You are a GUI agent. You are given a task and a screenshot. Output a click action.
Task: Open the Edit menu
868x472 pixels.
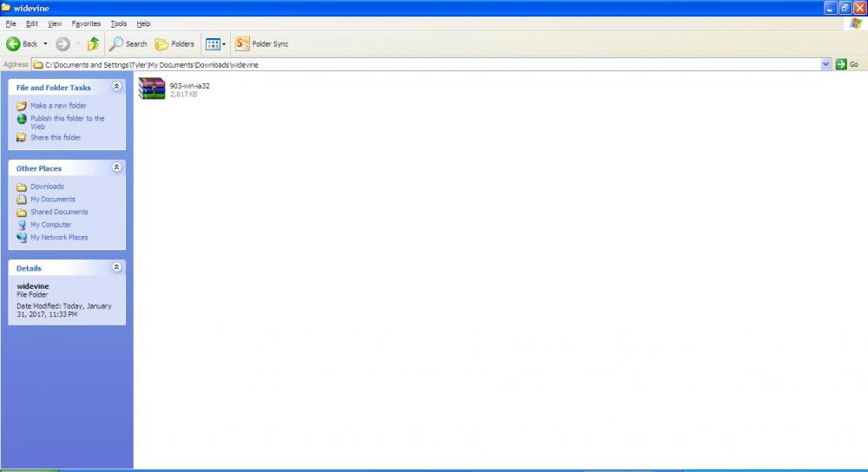pos(32,23)
